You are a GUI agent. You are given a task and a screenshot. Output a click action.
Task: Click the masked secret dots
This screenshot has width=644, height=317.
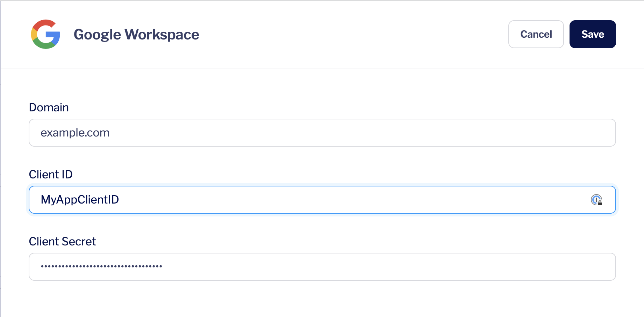[101, 266]
